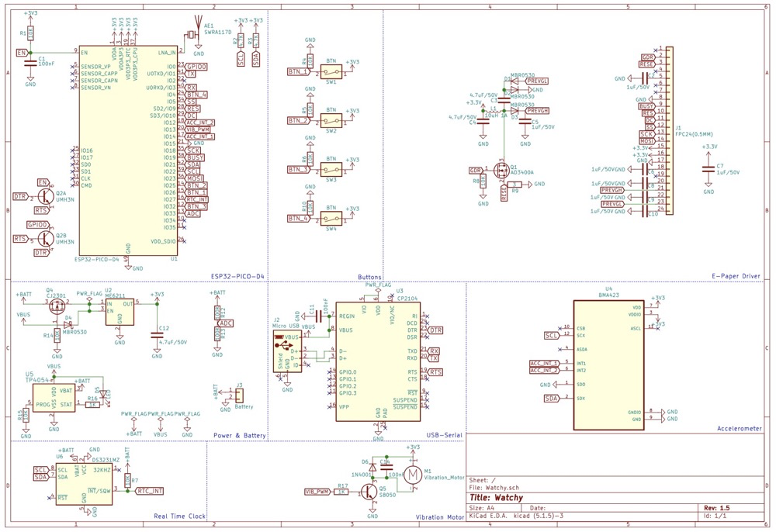Click the RTC_INT label beside the DS3231MZ
Screen dimensions: 776x532
pos(150,491)
